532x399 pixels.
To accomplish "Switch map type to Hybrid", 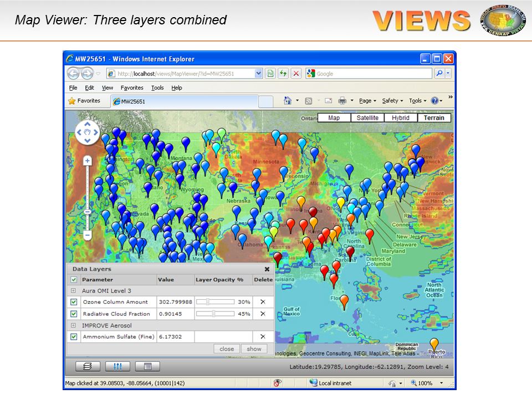I will tap(400, 117).
